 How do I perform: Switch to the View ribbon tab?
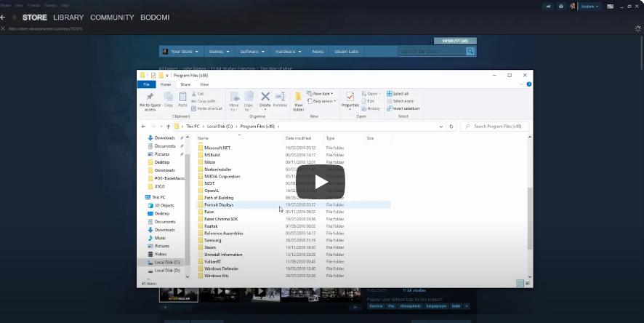[x=204, y=84]
